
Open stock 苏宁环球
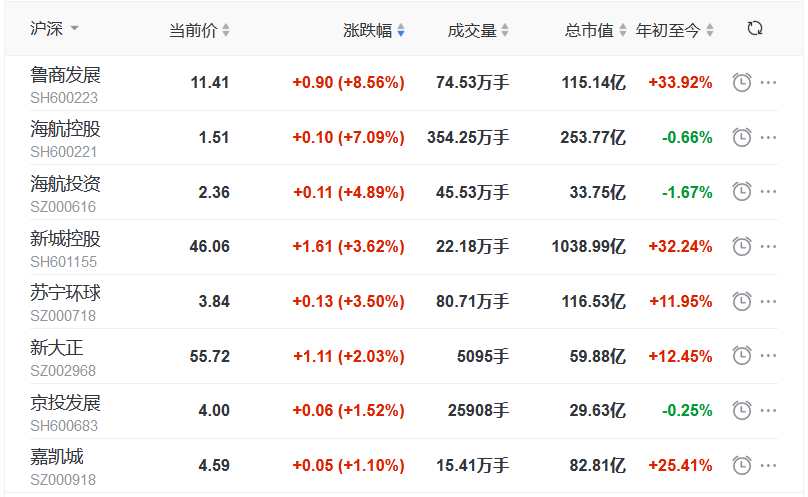(65, 293)
